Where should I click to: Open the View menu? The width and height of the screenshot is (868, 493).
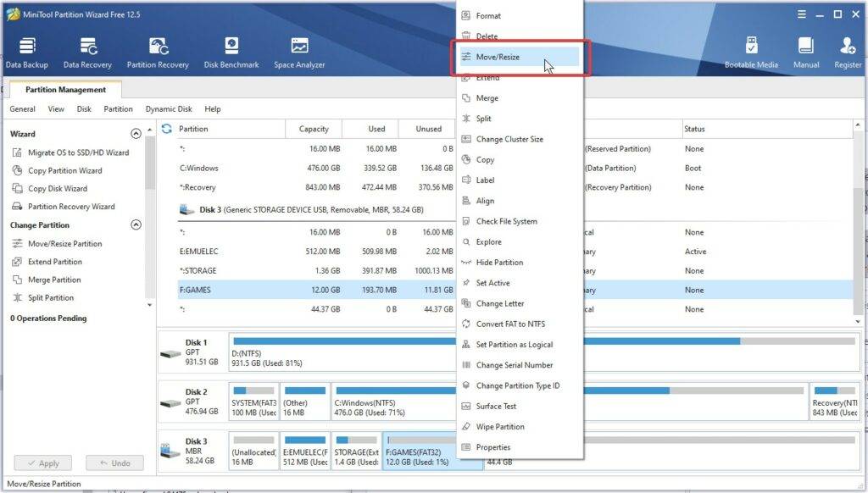[x=56, y=109]
